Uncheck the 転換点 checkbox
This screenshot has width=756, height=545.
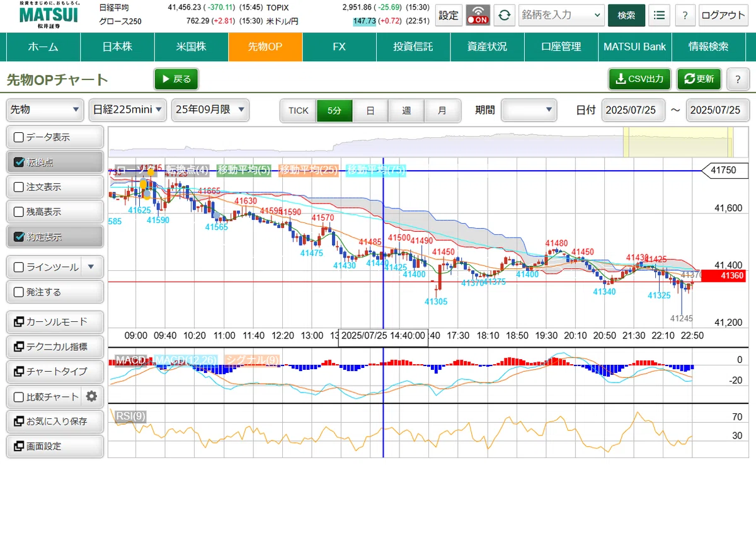[x=19, y=162]
